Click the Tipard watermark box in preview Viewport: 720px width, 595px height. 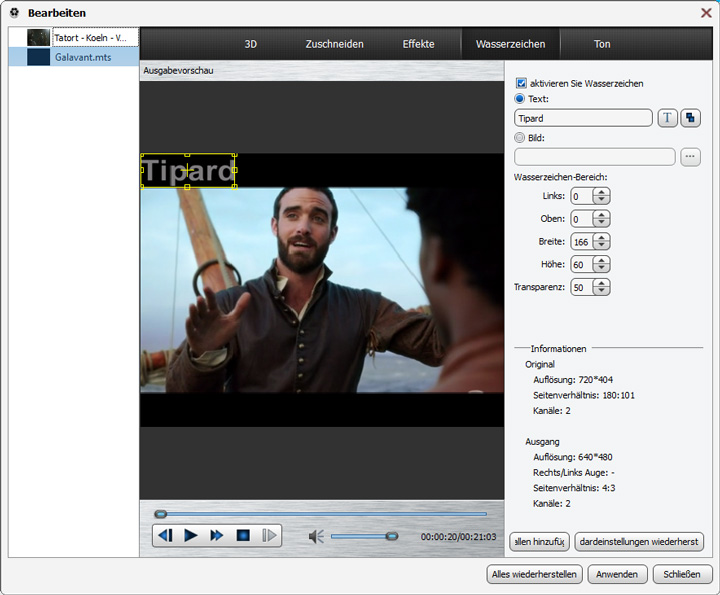tap(188, 170)
